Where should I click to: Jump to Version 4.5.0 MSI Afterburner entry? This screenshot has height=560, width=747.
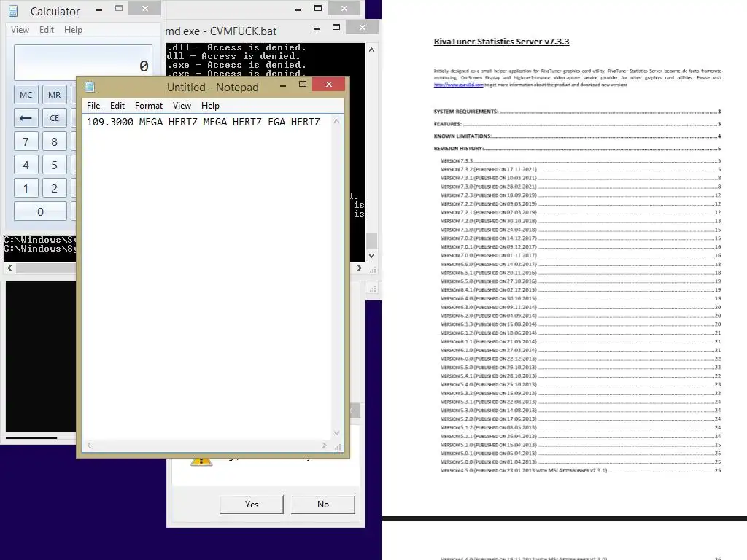coord(581,470)
